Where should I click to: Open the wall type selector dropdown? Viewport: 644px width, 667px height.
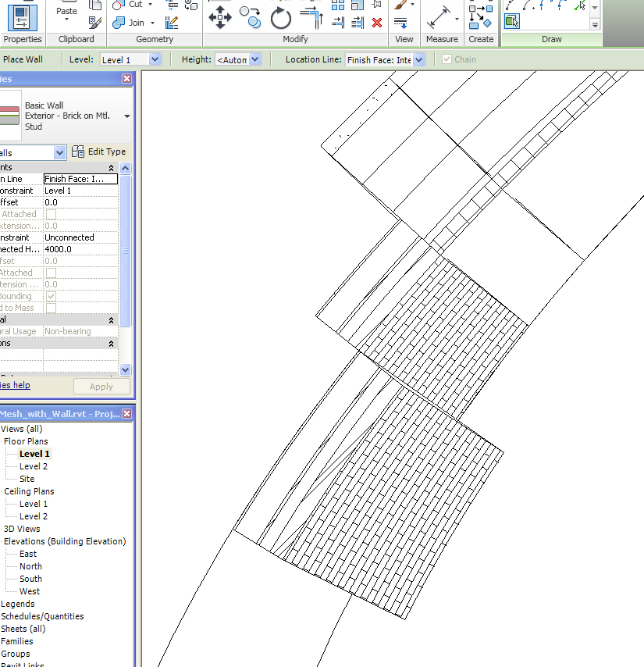126,116
